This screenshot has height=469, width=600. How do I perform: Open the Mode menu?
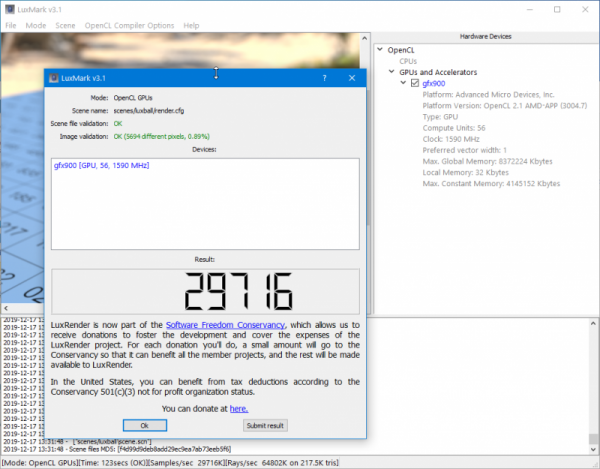(36, 25)
